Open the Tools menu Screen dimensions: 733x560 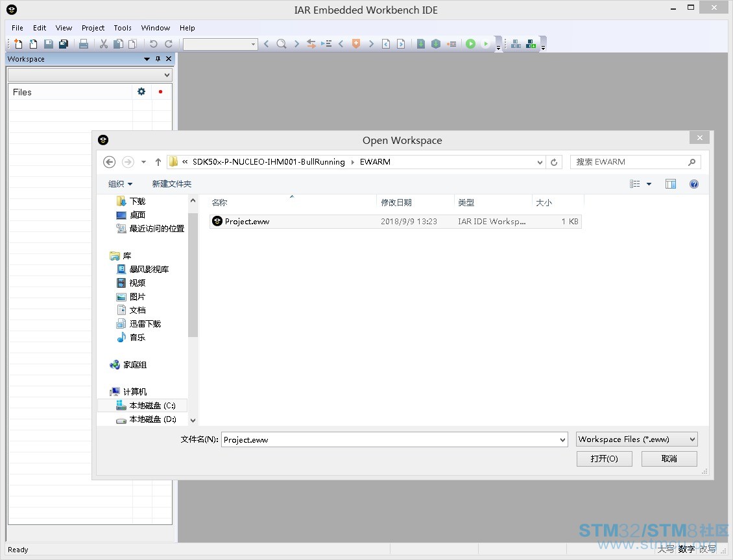(x=123, y=28)
